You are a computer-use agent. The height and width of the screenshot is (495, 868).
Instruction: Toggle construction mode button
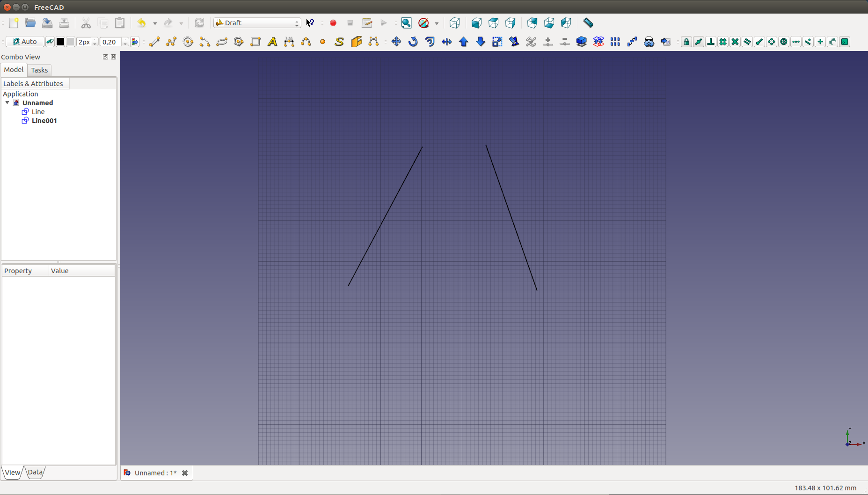50,42
